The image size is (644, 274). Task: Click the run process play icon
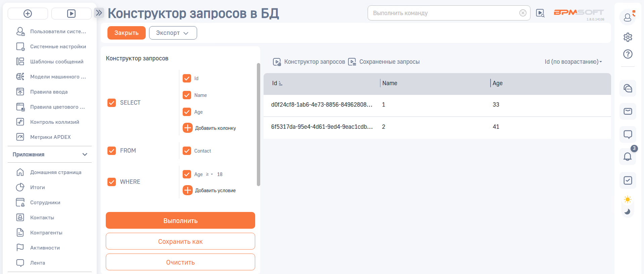click(x=71, y=13)
